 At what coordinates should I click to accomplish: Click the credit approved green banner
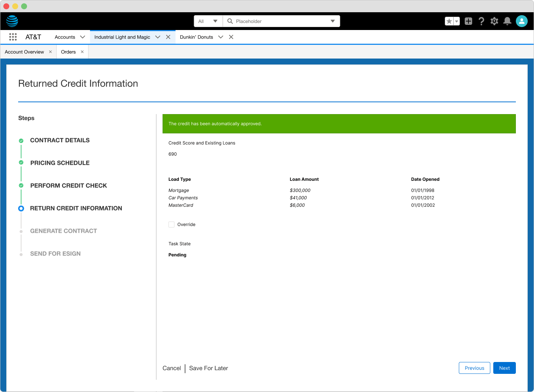[x=339, y=124]
